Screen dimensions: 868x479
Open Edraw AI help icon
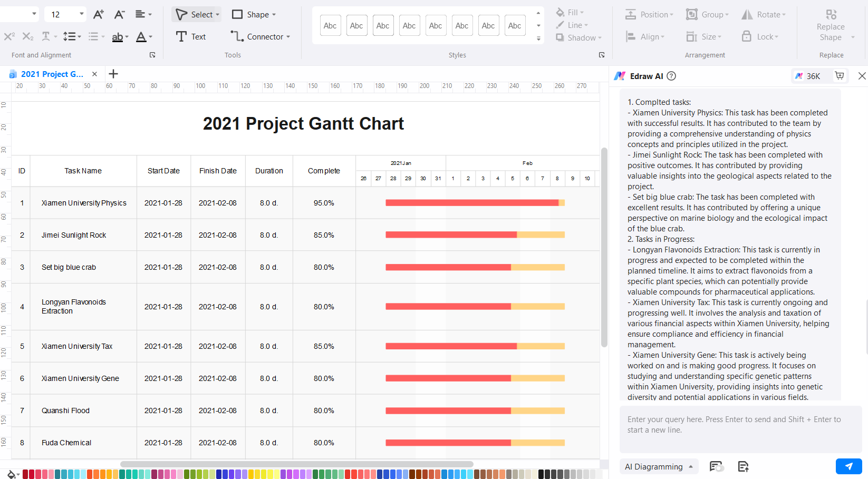(x=671, y=76)
